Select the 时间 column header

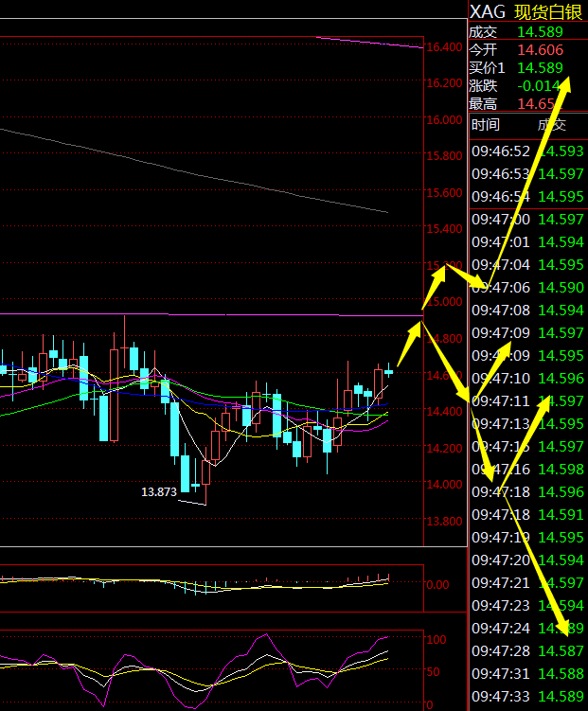[x=486, y=125]
